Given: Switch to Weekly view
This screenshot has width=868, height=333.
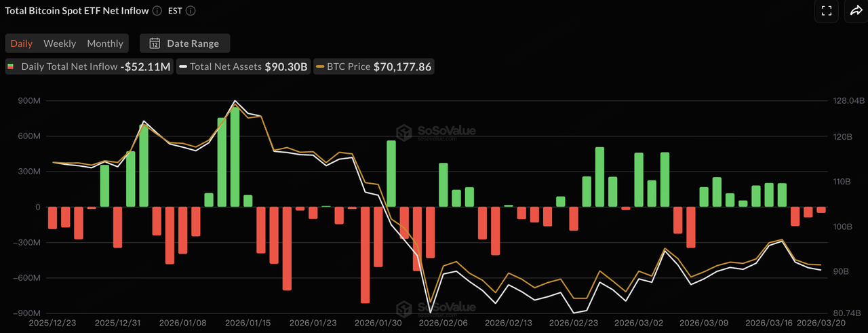Looking at the screenshot, I should 60,43.
